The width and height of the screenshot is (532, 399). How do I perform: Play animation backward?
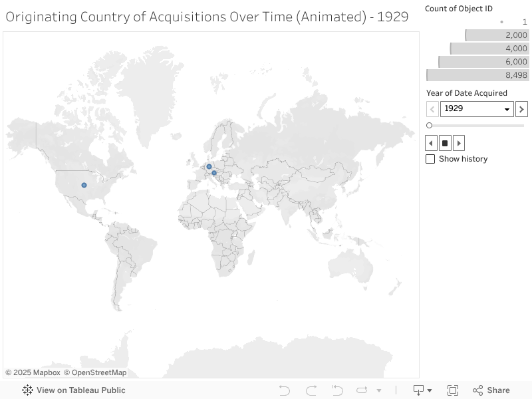431,143
